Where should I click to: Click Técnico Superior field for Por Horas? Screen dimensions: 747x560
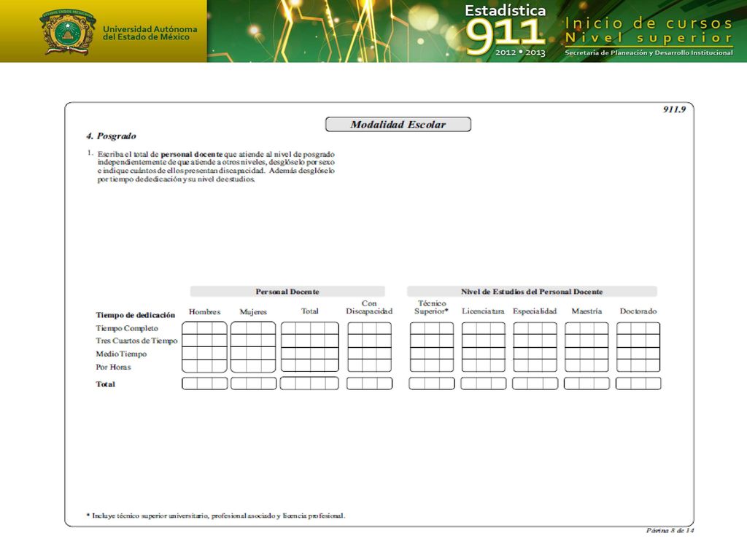point(432,366)
